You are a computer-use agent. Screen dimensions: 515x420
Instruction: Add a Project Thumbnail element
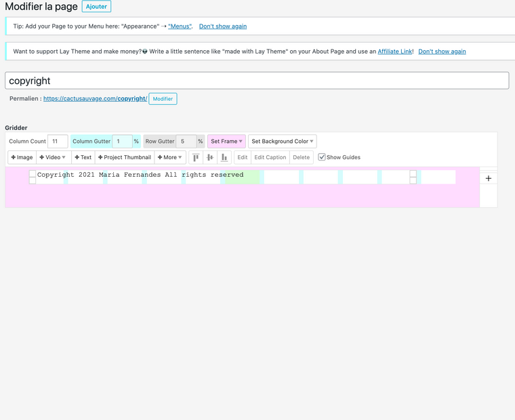125,157
